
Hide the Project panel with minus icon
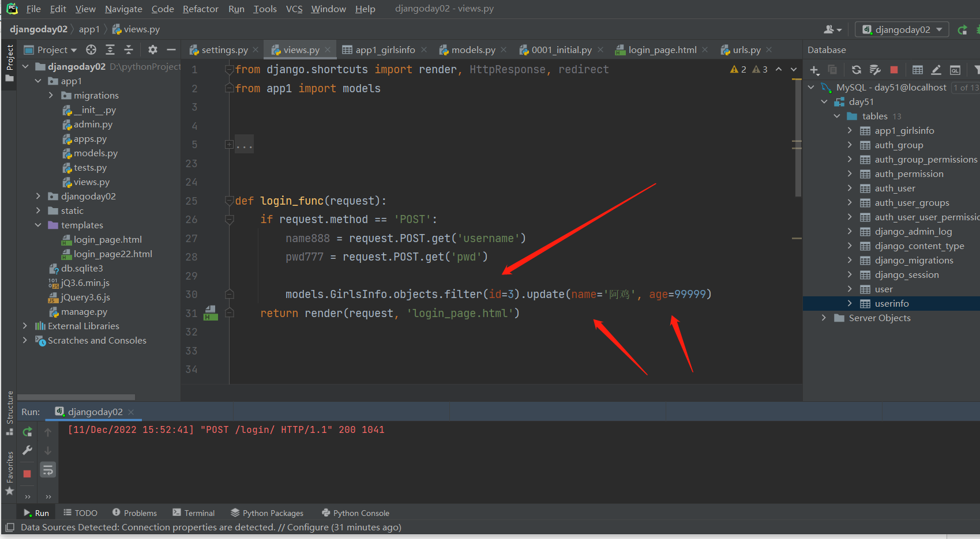point(171,50)
